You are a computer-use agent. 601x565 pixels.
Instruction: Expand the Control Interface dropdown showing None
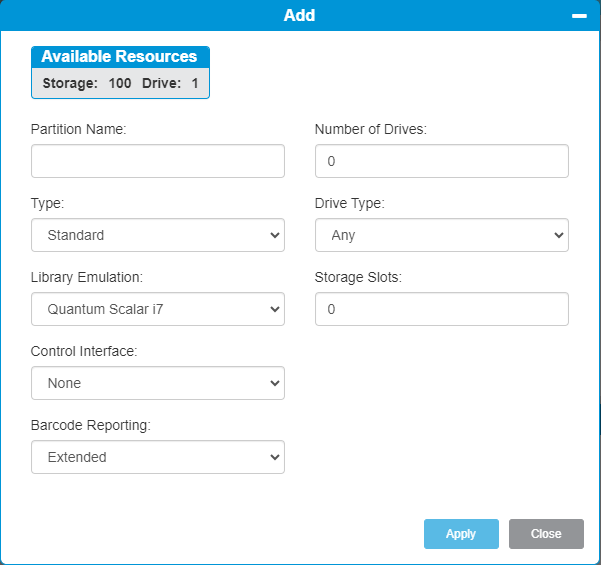pyautogui.click(x=158, y=383)
